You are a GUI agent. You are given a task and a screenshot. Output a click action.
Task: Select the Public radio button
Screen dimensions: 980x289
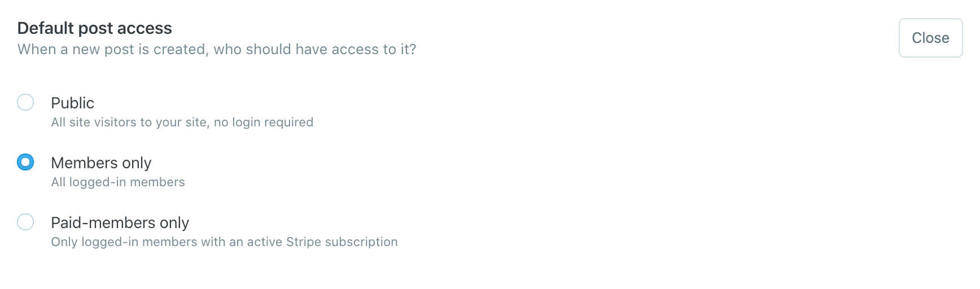tap(25, 102)
